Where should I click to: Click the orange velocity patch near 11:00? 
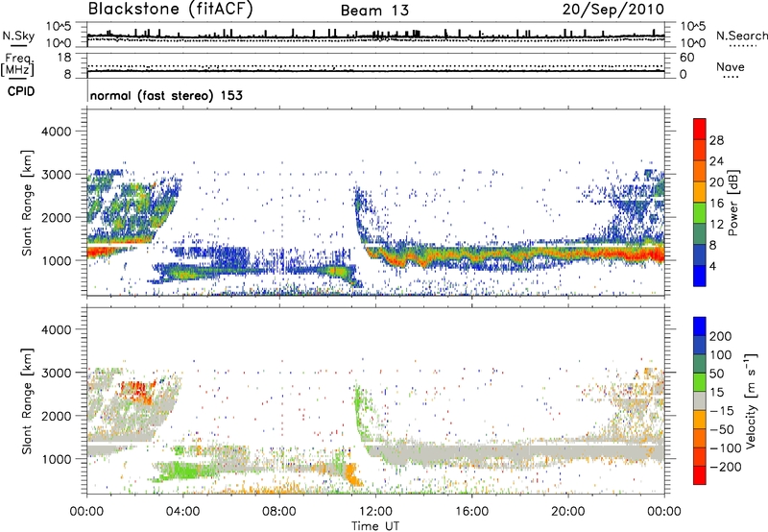(x=353, y=473)
